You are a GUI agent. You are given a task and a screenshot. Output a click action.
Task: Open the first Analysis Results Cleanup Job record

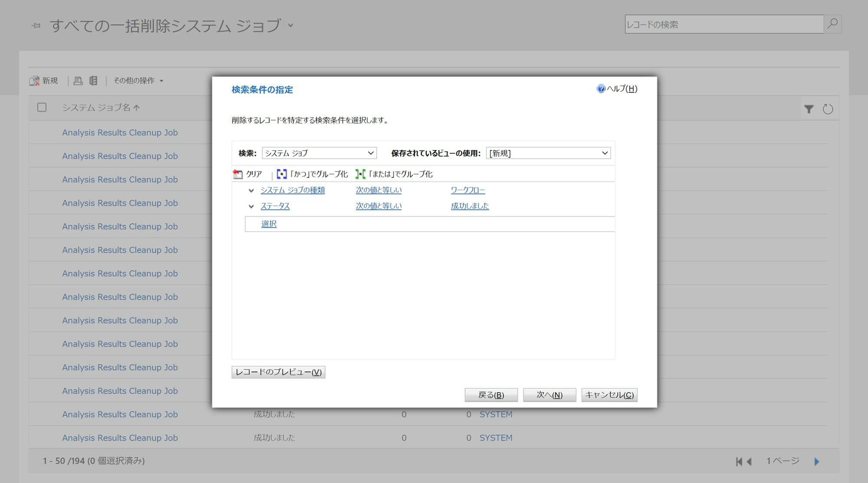coord(120,132)
